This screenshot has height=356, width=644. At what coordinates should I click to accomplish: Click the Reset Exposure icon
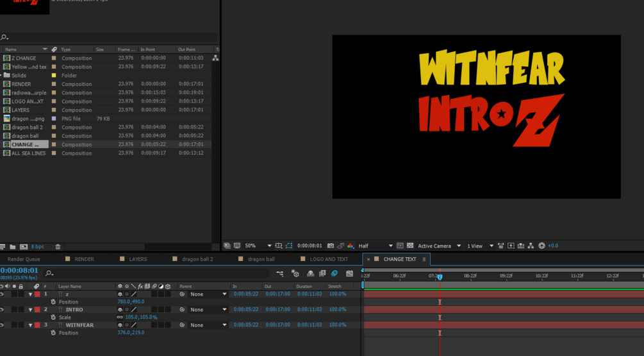[541, 246]
